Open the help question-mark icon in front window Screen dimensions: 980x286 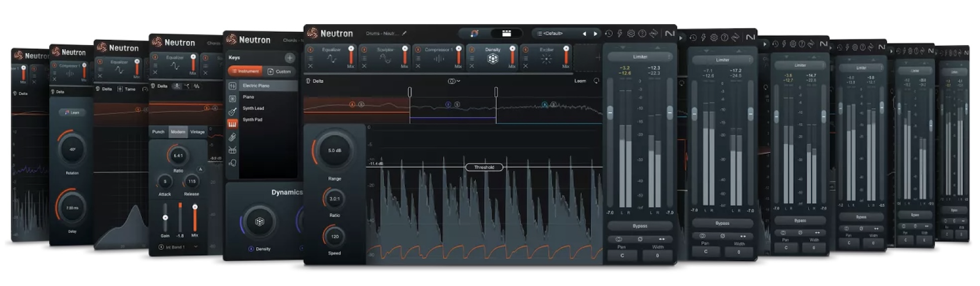coord(642,34)
